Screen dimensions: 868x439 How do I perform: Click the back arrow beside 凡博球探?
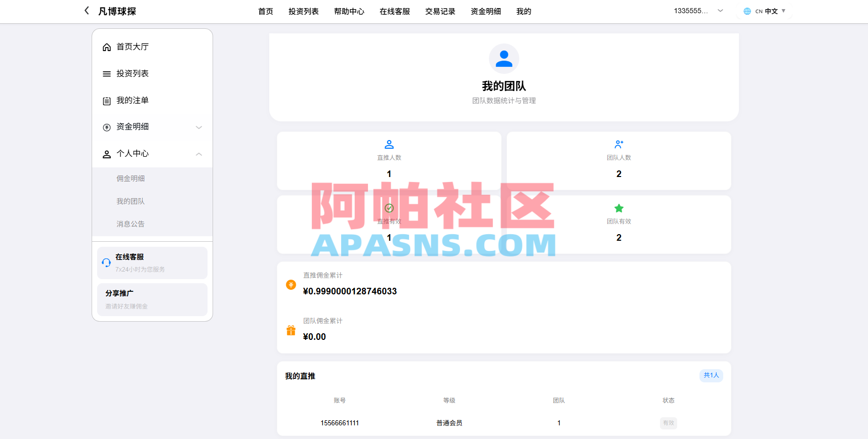tap(87, 11)
